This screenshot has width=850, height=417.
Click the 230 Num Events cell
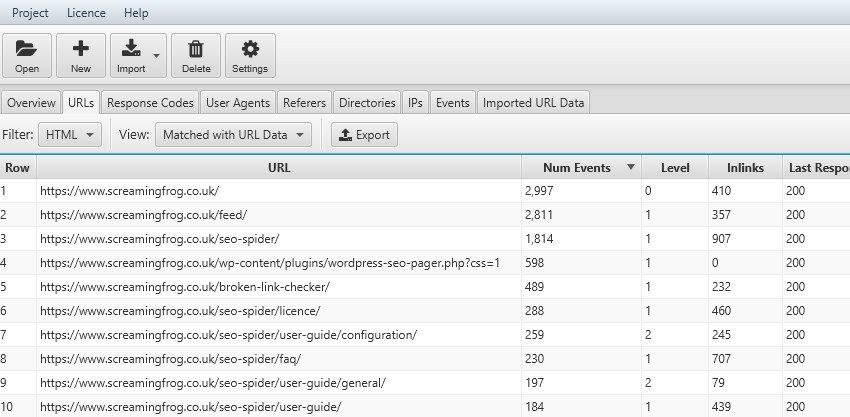581,358
